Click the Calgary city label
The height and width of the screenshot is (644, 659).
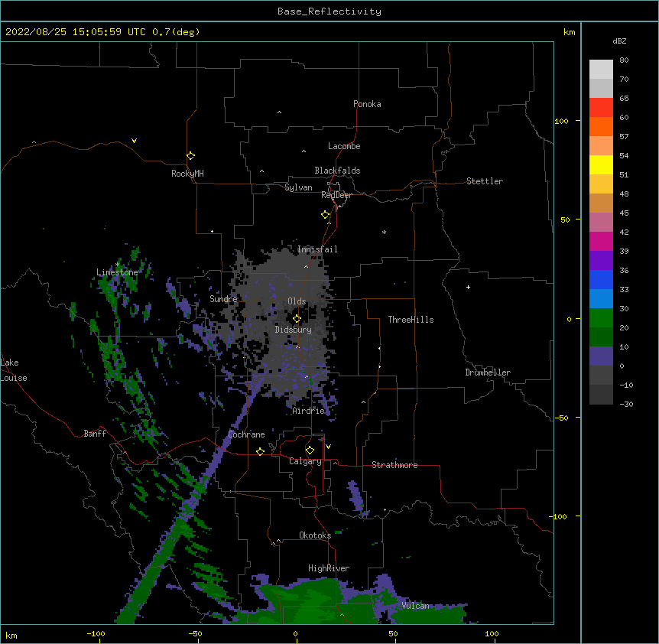(x=305, y=461)
